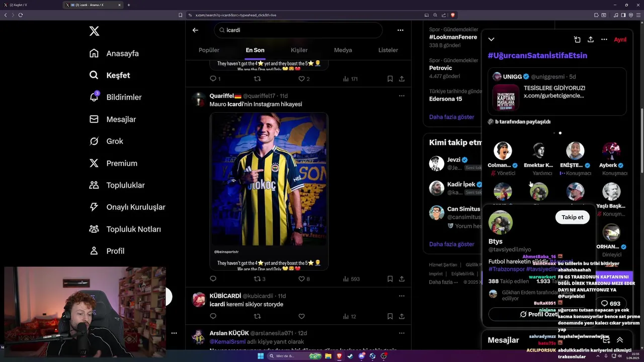Screen dimensions: 644x362
Task: Open Mesajlar in the left sidebar
Action: [113, 119]
